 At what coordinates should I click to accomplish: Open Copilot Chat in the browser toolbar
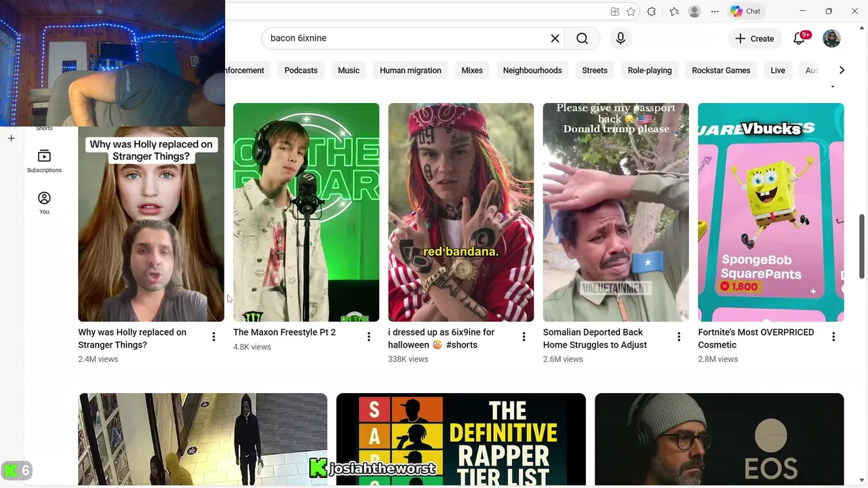pyautogui.click(x=745, y=12)
